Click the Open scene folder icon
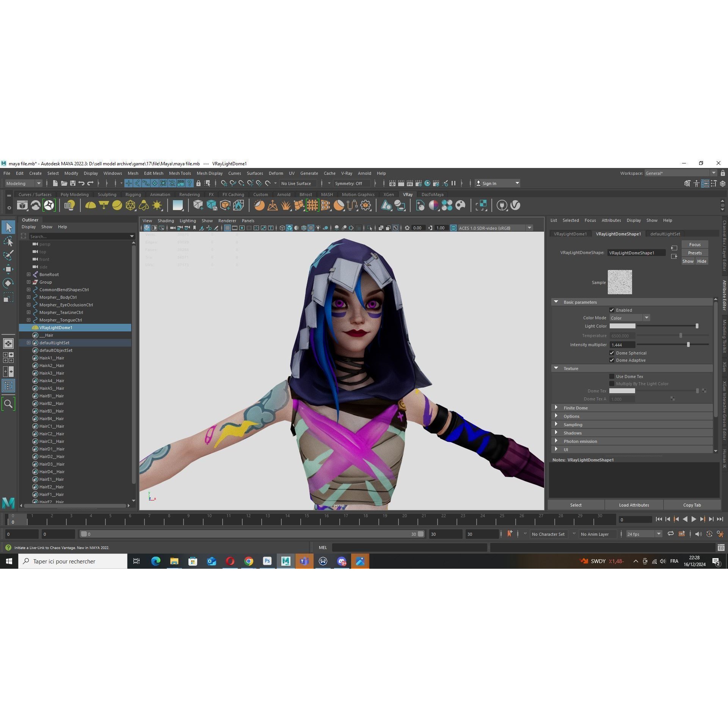This screenshot has height=728, width=728. click(64, 184)
